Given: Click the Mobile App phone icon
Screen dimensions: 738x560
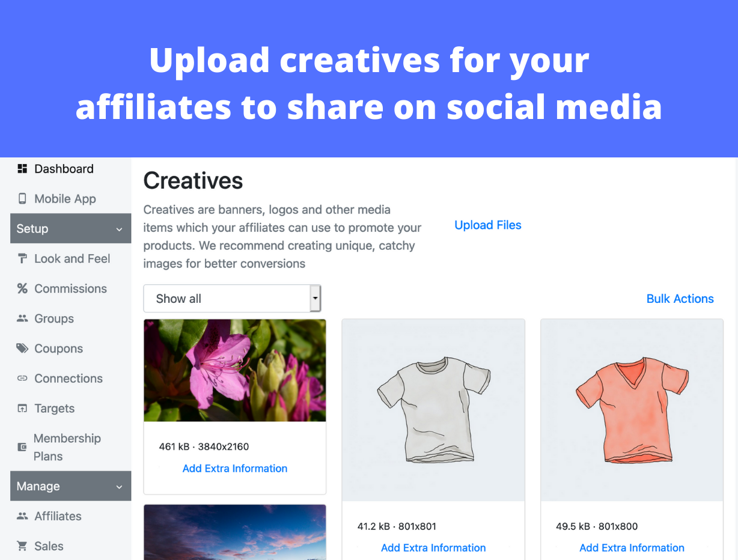Looking at the screenshot, I should point(22,199).
